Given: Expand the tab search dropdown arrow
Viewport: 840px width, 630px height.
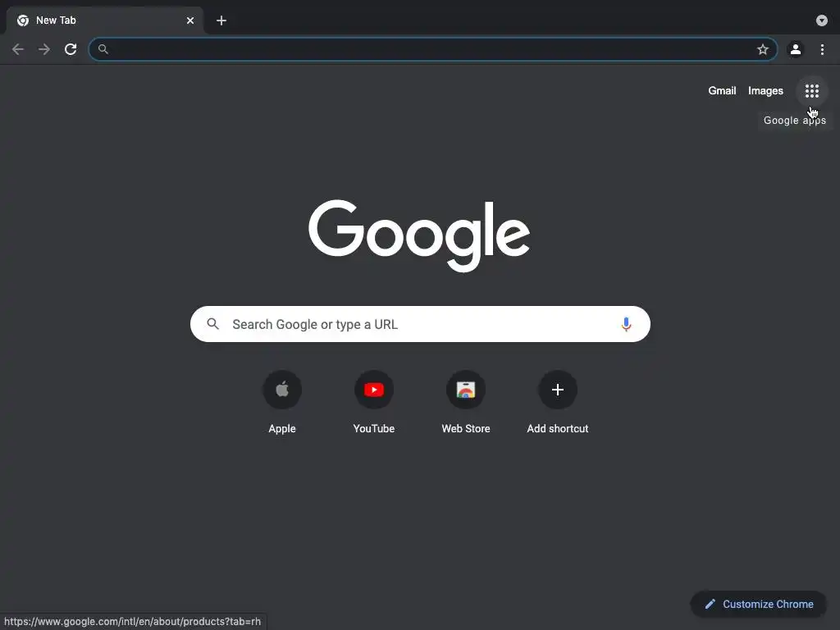Looking at the screenshot, I should [821, 21].
